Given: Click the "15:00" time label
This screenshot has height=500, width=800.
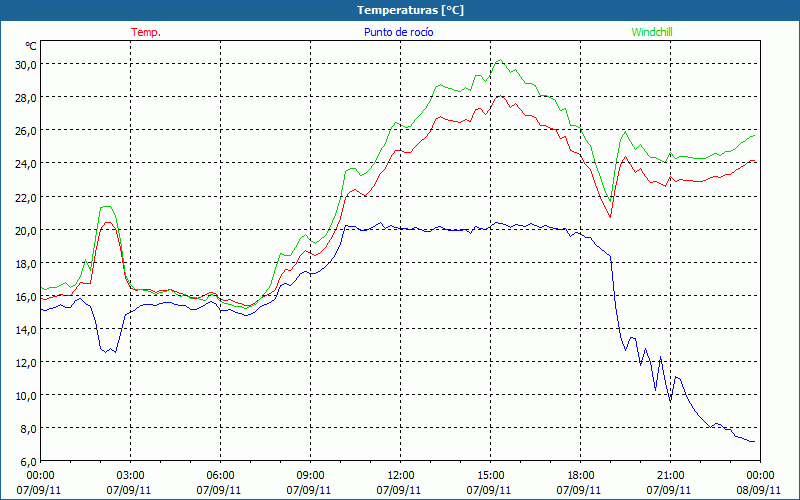Looking at the screenshot, I should pyautogui.click(x=490, y=476).
